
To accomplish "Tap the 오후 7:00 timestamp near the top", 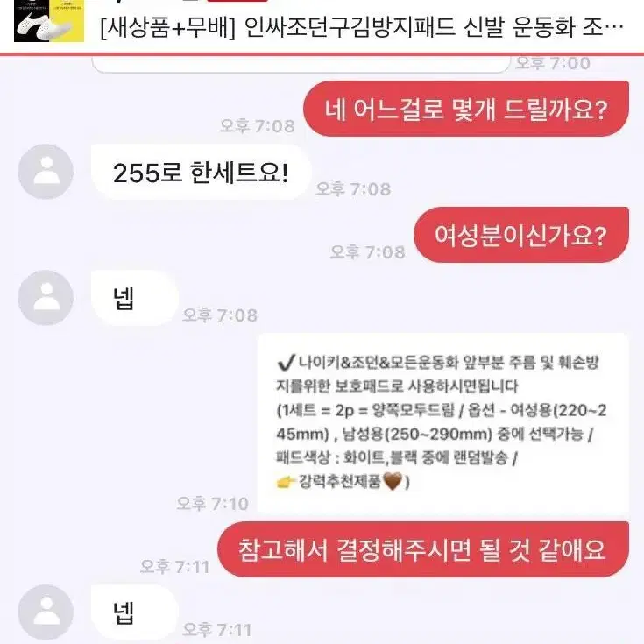I will [553, 63].
